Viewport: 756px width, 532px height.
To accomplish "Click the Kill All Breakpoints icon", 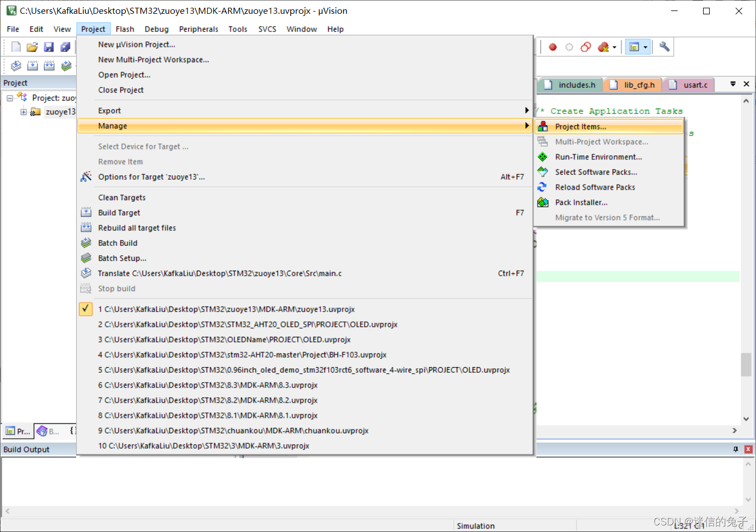I will [603, 47].
